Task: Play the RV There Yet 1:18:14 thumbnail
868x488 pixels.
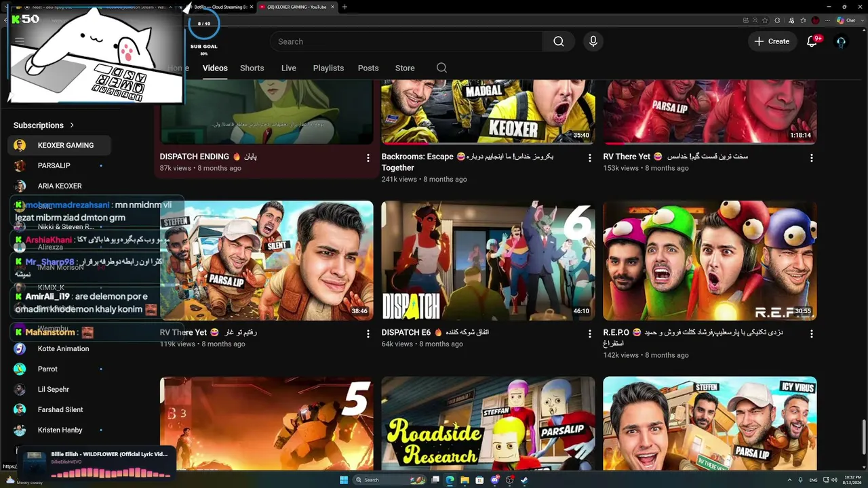Action: [710, 112]
